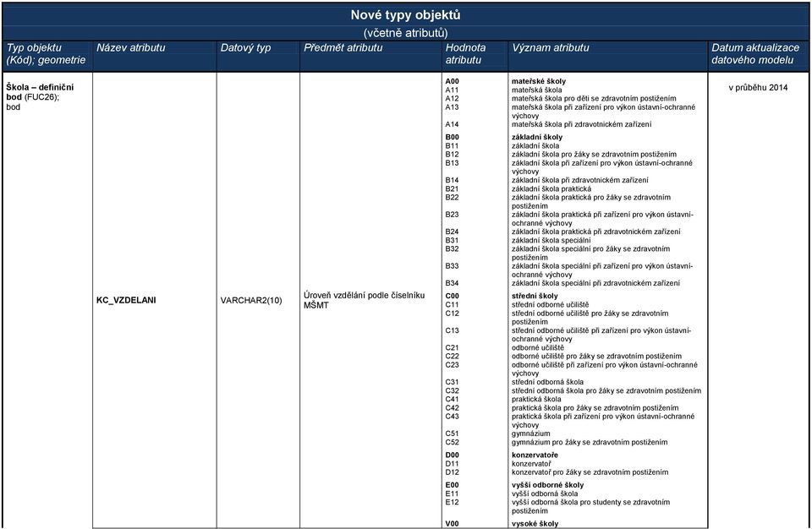Select code value 'D12'
The height and width of the screenshot is (529, 812).
(x=452, y=472)
